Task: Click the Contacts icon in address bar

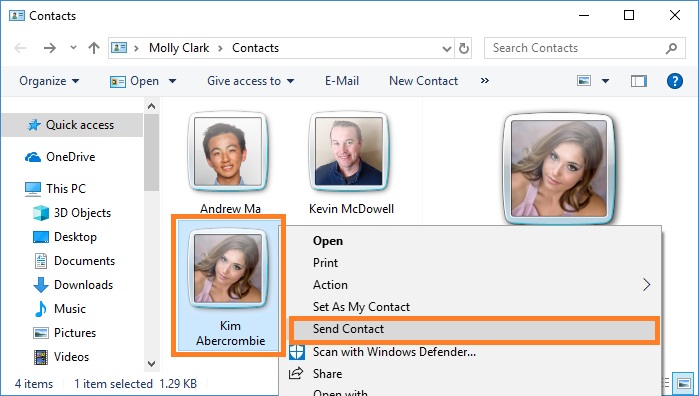Action: click(x=119, y=47)
